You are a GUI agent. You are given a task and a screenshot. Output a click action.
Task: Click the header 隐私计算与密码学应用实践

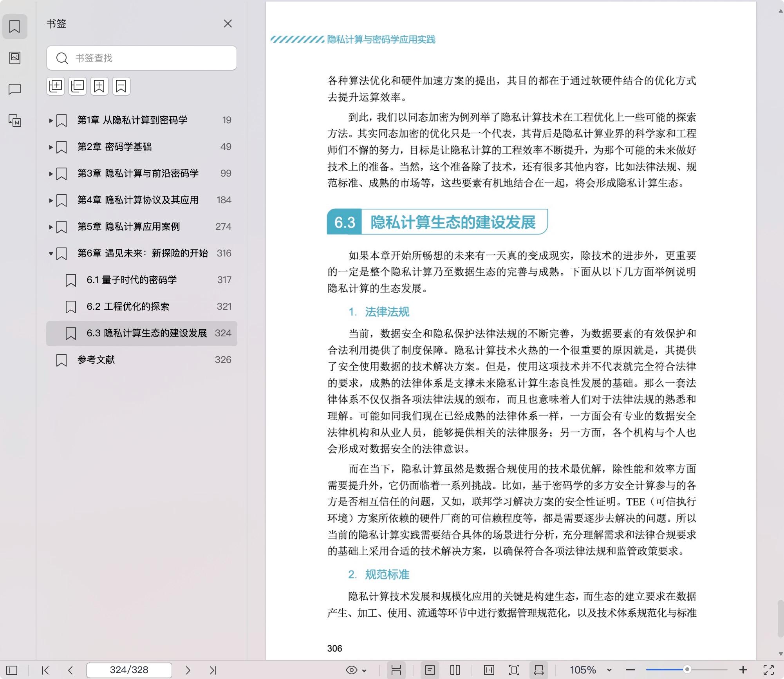[381, 40]
